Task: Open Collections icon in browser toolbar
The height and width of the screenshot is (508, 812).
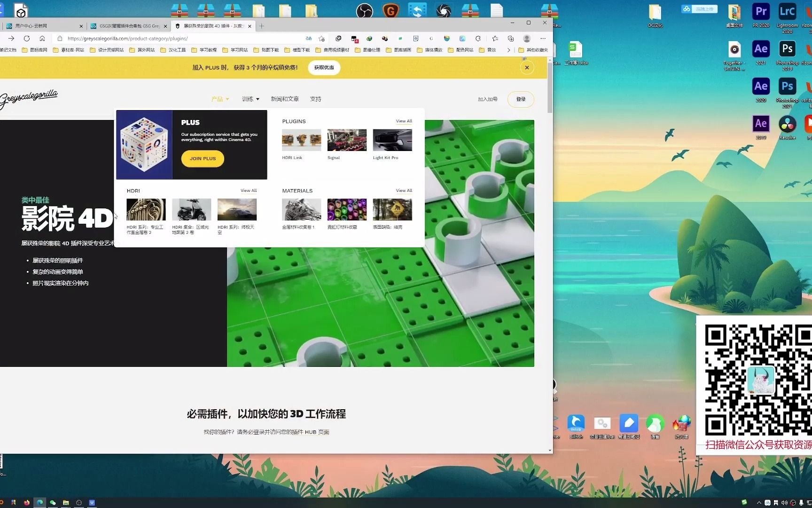Action: pyautogui.click(x=511, y=39)
